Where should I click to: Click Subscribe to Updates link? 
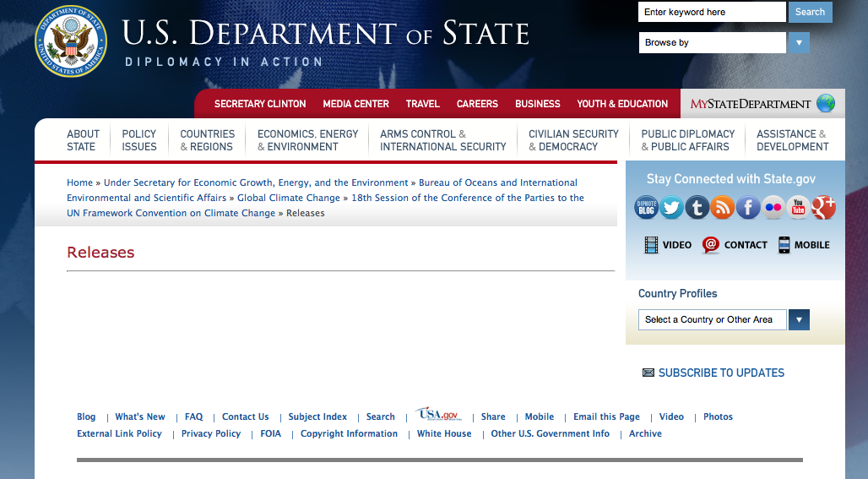721,373
